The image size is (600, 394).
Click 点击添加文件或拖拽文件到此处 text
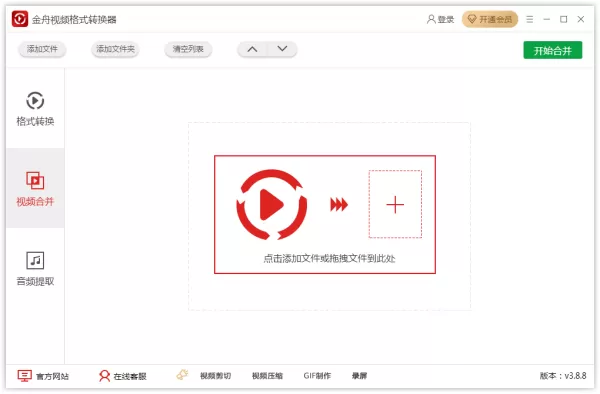click(329, 259)
